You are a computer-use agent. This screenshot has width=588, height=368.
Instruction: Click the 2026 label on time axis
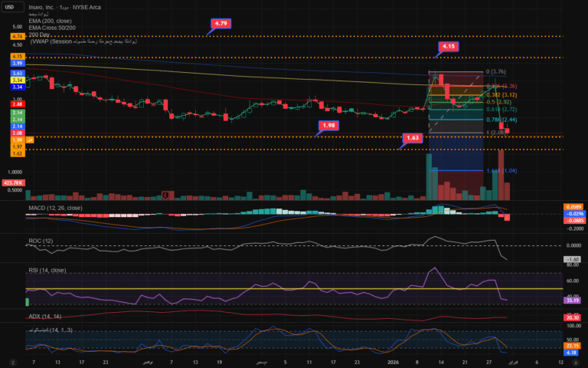click(393, 361)
